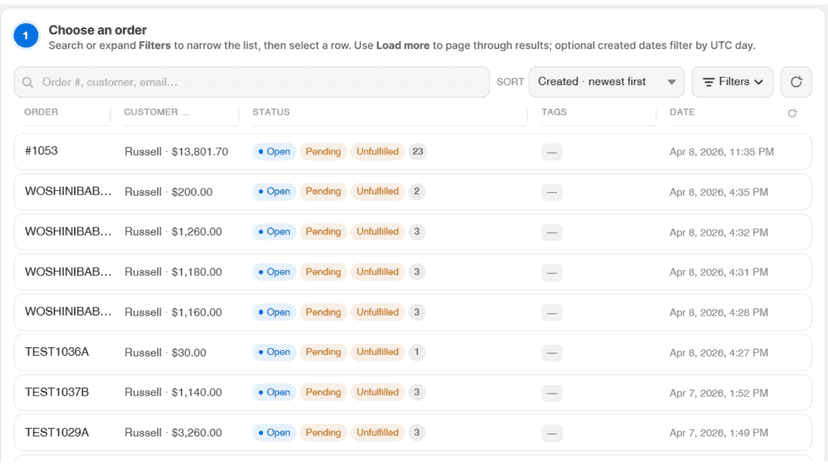Click the search magnifier icon
828x466 pixels.
click(28, 82)
